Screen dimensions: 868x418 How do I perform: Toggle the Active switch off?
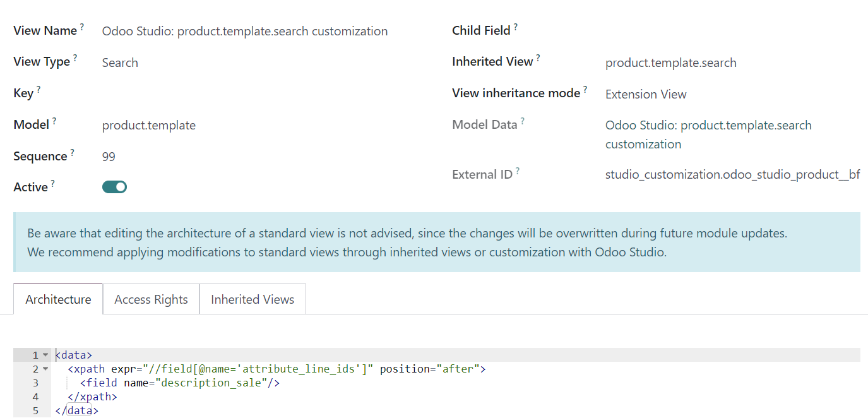(114, 187)
